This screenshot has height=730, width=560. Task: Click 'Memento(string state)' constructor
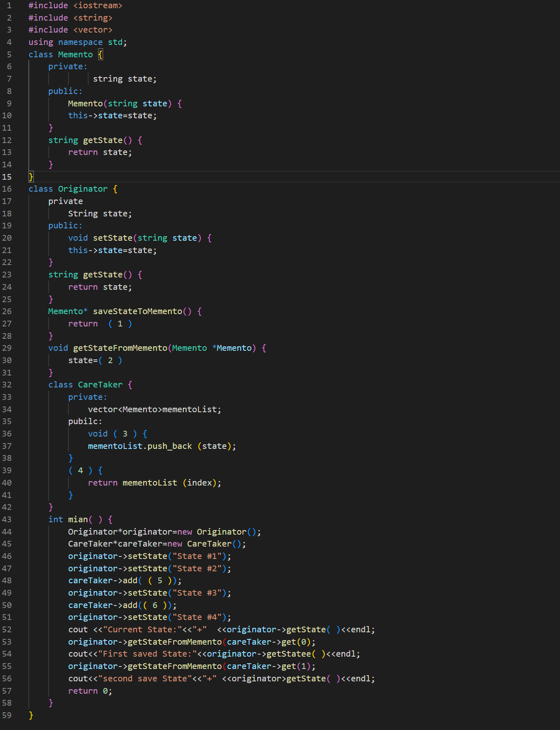point(120,103)
